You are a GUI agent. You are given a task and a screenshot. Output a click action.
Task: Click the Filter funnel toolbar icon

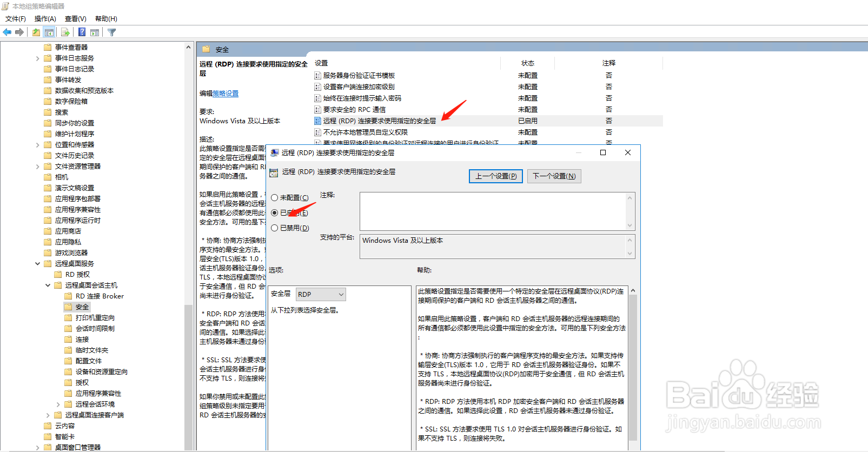pyautogui.click(x=112, y=32)
